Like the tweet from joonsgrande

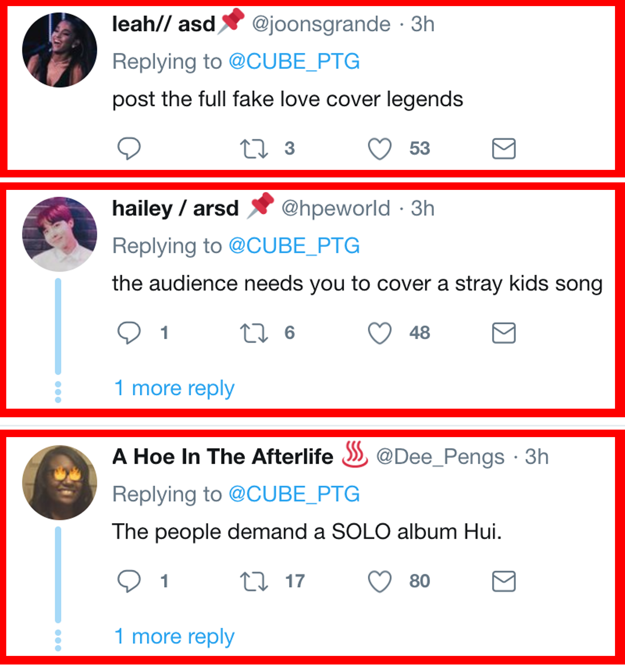click(x=380, y=149)
